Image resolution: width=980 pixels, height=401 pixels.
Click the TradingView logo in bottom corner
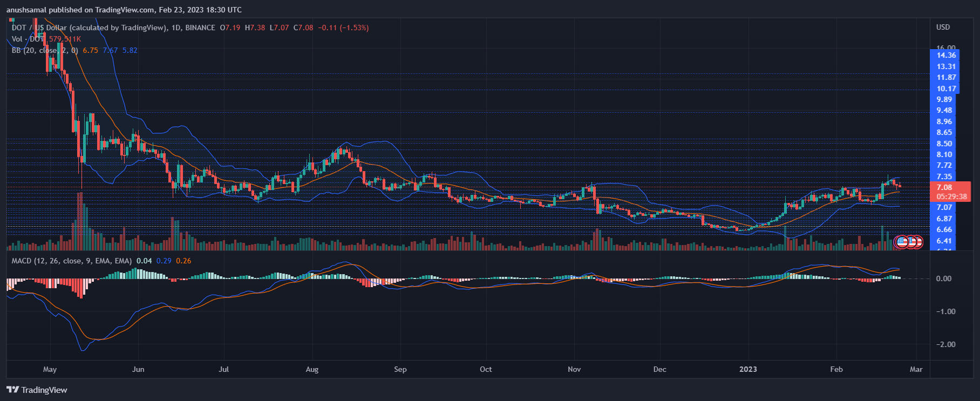pyautogui.click(x=37, y=390)
